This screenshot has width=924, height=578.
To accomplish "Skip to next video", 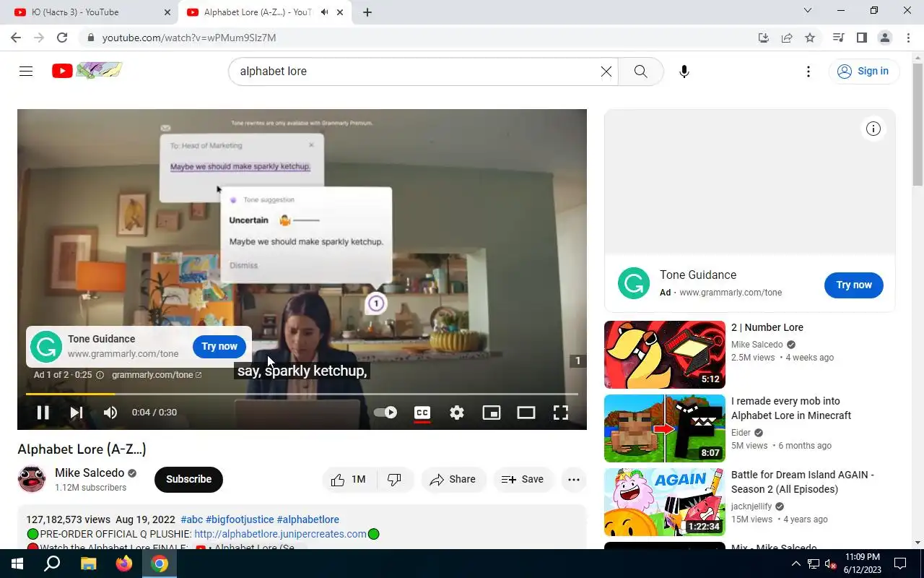I will pos(76,413).
